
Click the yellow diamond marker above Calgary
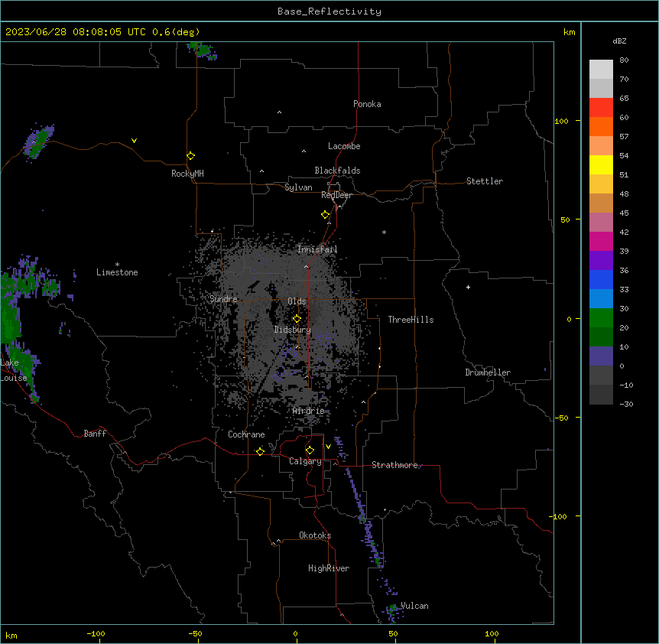point(310,450)
